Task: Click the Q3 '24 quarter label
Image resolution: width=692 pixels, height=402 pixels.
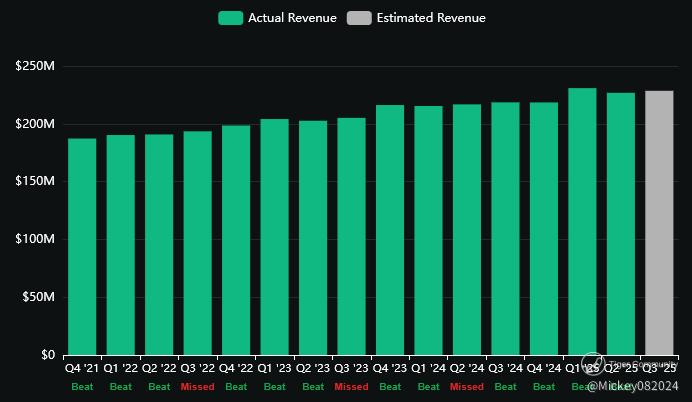Action: point(505,368)
